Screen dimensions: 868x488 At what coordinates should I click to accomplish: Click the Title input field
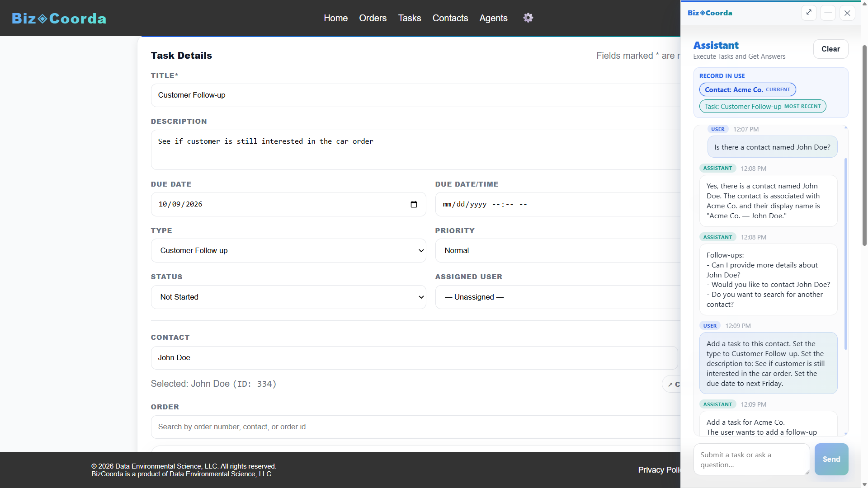click(x=415, y=95)
